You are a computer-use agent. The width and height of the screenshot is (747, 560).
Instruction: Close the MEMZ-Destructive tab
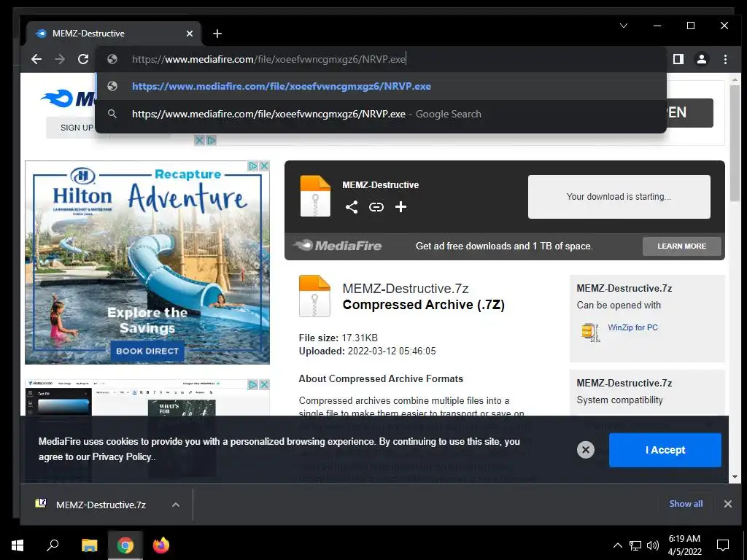click(190, 34)
